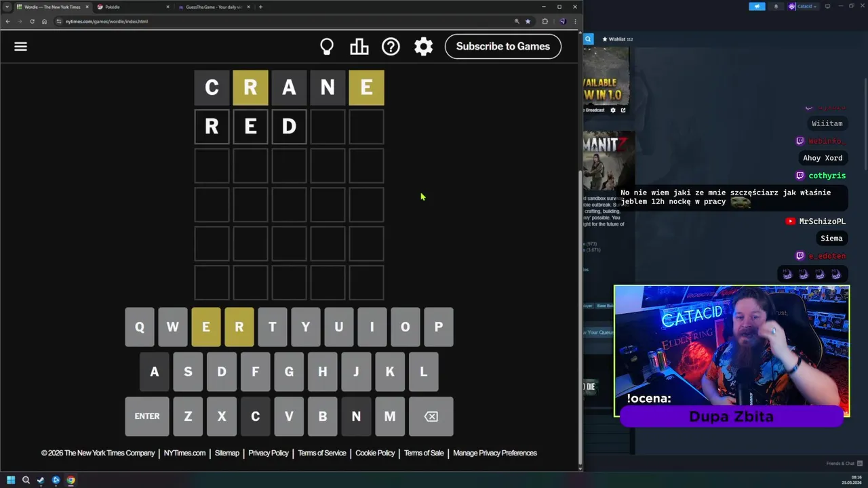Bookmark this page with the star icon
Viewport: 868px width, 488px height.
tap(528, 21)
